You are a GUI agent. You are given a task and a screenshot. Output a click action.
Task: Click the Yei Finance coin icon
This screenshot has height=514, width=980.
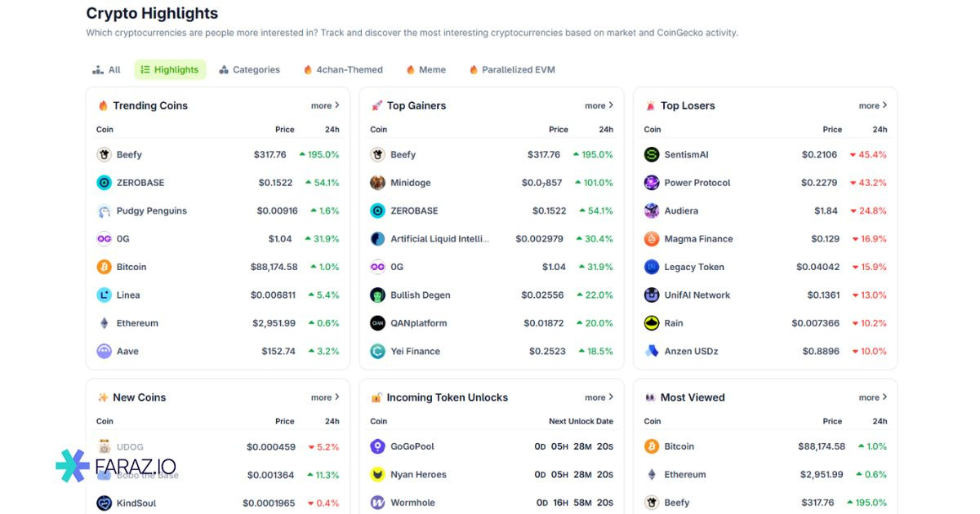click(x=377, y=352)
